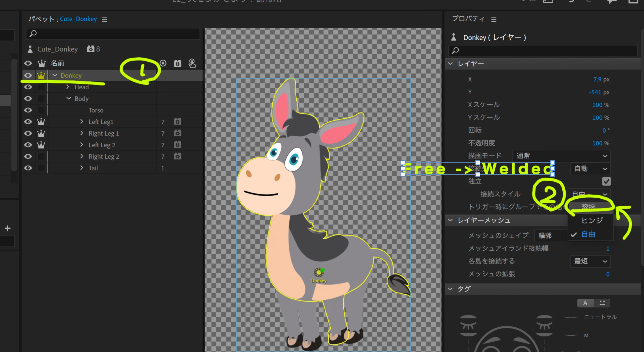
Task: Switch tags to face icon view
Action: point(602,303)
